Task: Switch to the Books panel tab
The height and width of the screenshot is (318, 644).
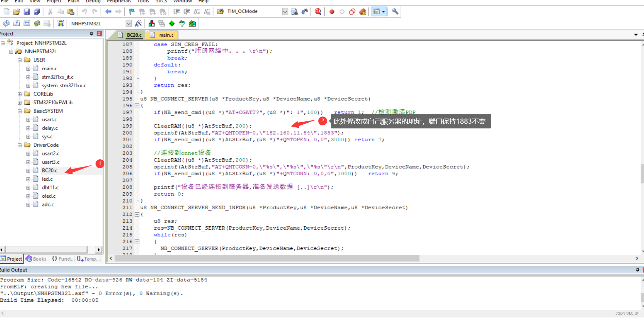Action: point(36,259)
